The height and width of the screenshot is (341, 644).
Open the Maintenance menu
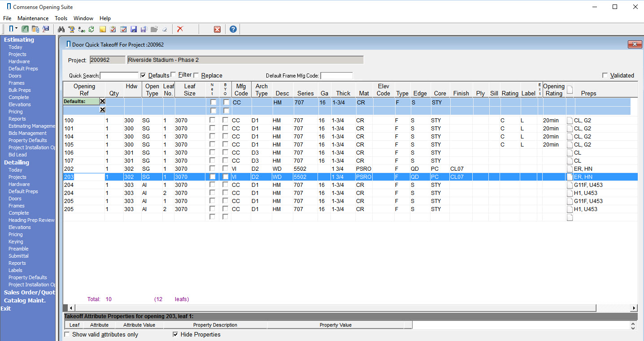click(33, 18)
